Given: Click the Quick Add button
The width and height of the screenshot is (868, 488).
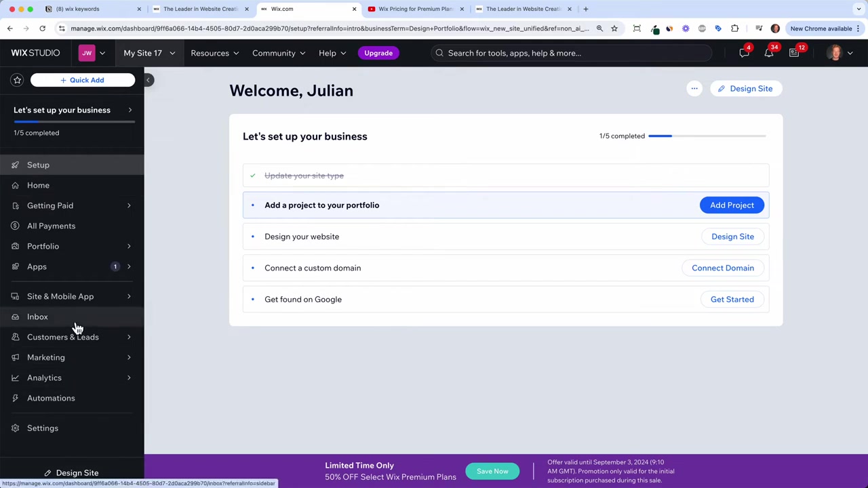Looking at the screenshot, I should tap(83, 80).
